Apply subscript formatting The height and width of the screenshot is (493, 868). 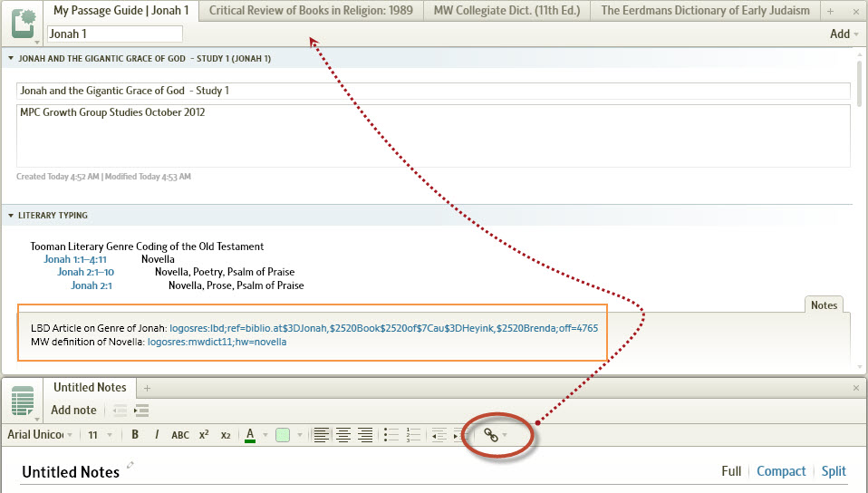pos(226,435)
